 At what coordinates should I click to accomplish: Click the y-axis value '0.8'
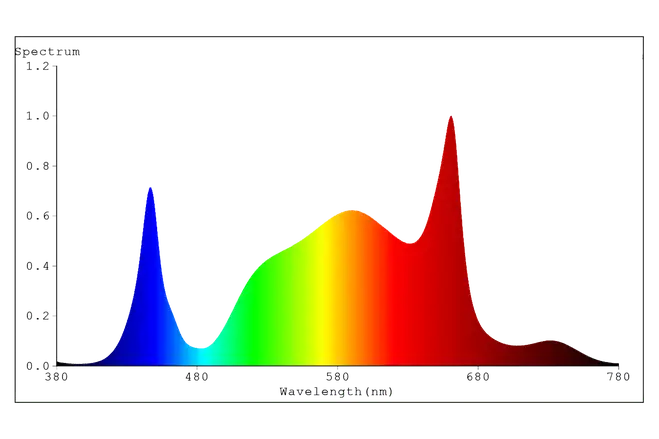click(x=38, y=166)
